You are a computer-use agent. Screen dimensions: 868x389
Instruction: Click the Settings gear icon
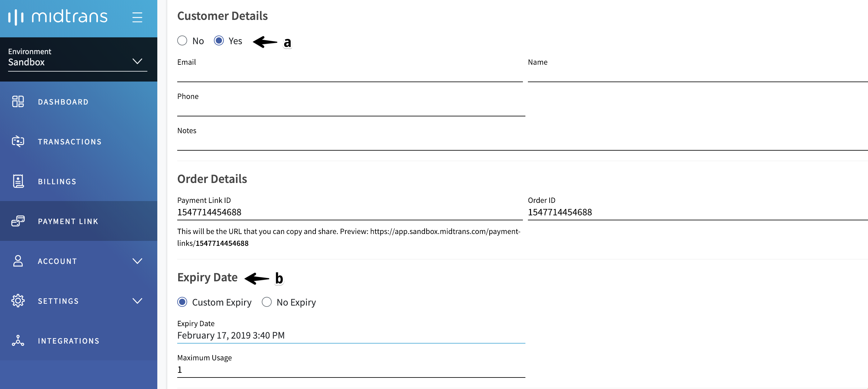(18, 301)
